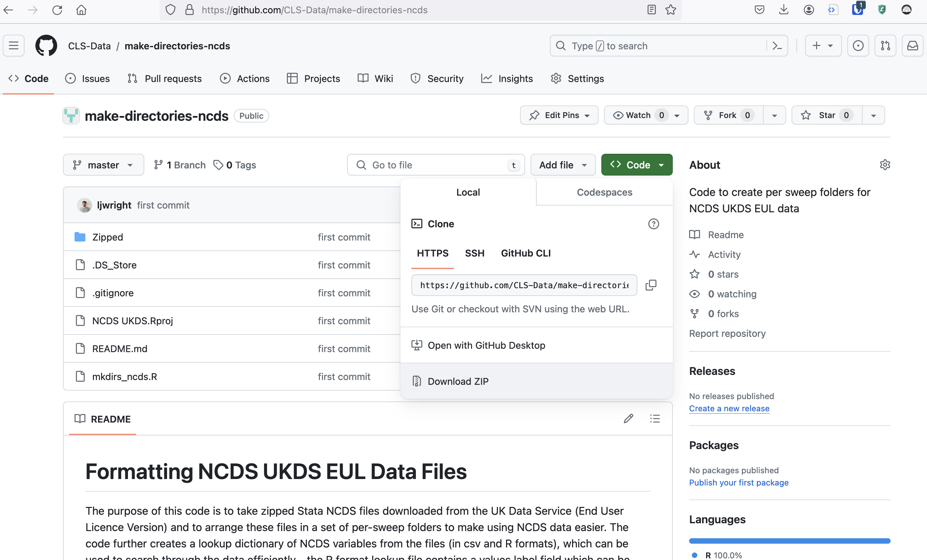This screenshot has width=927, height=560.
Task: Click the README table of contents icon
Action: click(x=655, y=418)
